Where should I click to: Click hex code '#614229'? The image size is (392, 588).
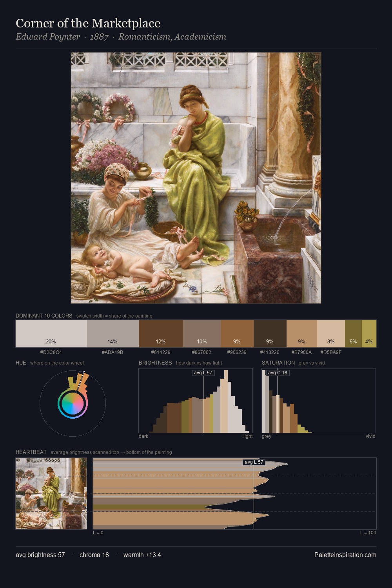click(161, 352)
